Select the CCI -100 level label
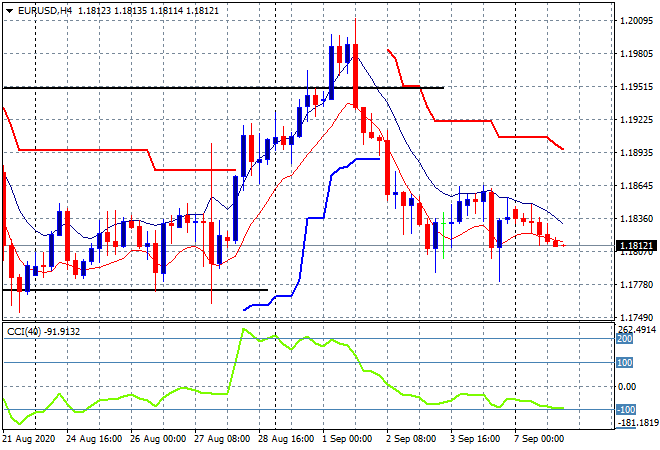660x450 pixels. pos(625,410)
